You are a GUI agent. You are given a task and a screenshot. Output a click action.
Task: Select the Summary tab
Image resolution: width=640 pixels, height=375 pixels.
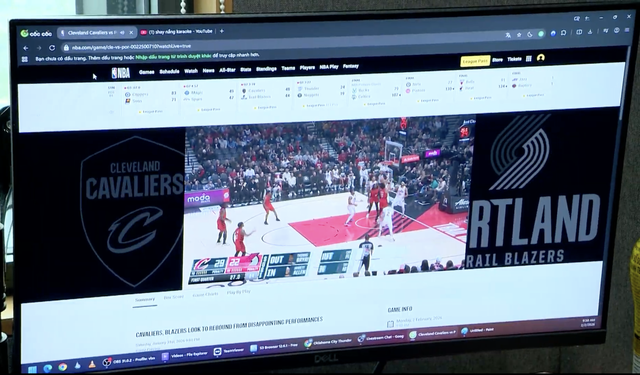145,300
